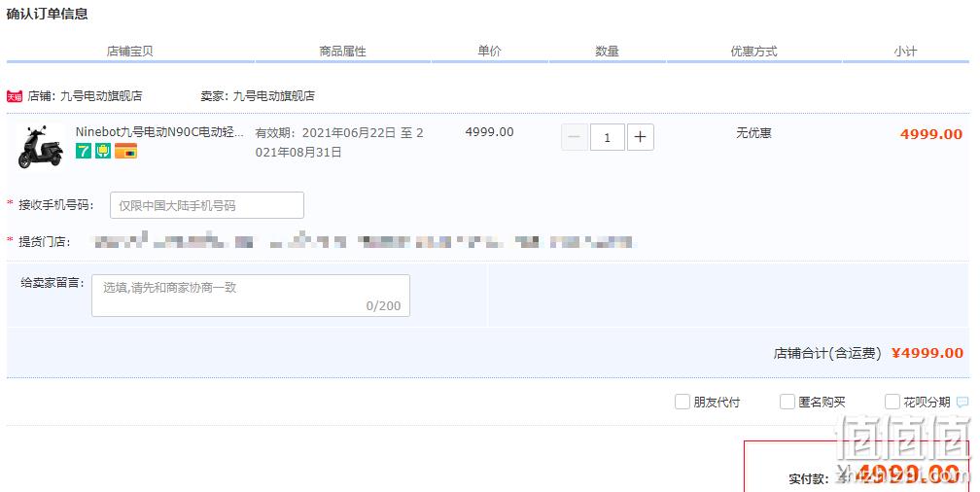Viewport: 980px width, 492px height.
Task: Click the red subtotal 4999.00 amount
Action: tap(931, 134)
